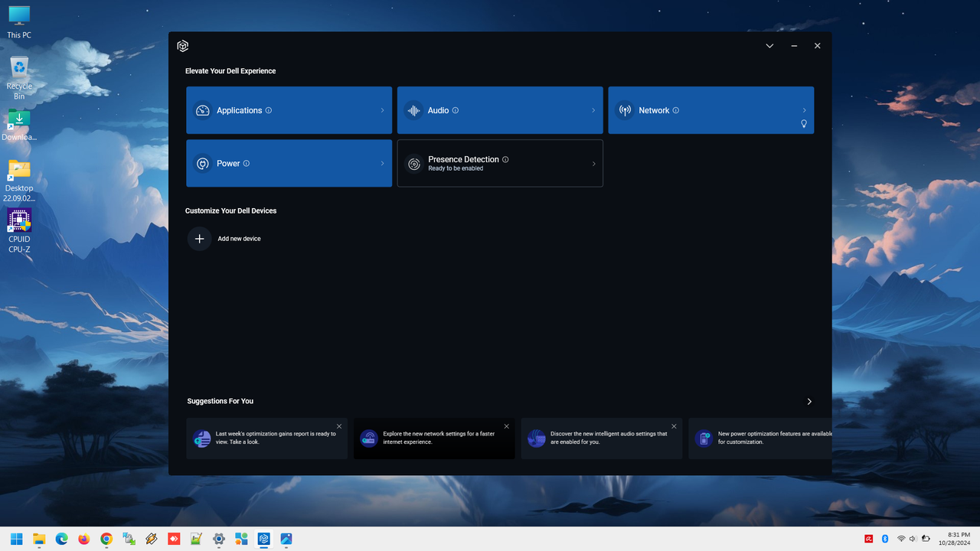Open the optimization gains report suggestion

tap(266, 438)
